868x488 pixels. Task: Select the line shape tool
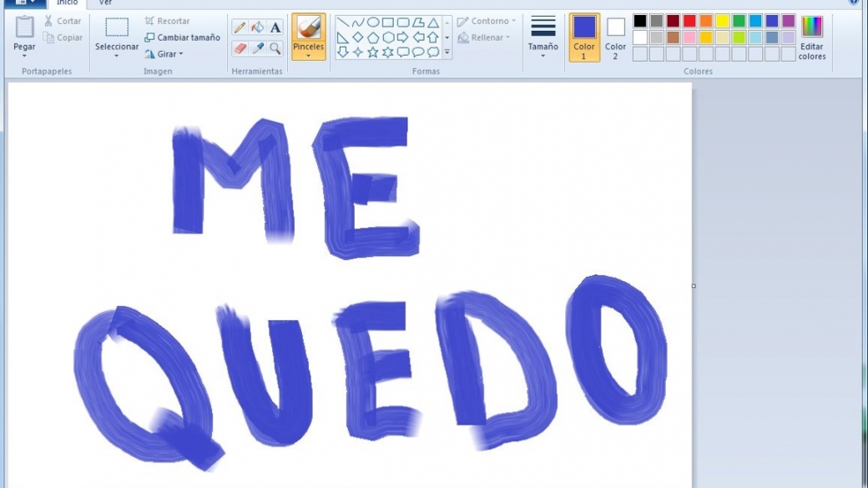tap(342, 21)
